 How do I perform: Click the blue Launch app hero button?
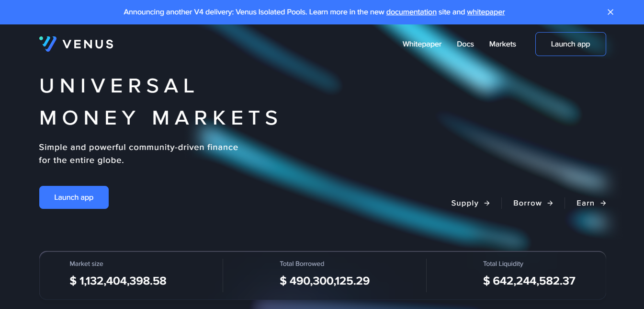pos(74,197)
